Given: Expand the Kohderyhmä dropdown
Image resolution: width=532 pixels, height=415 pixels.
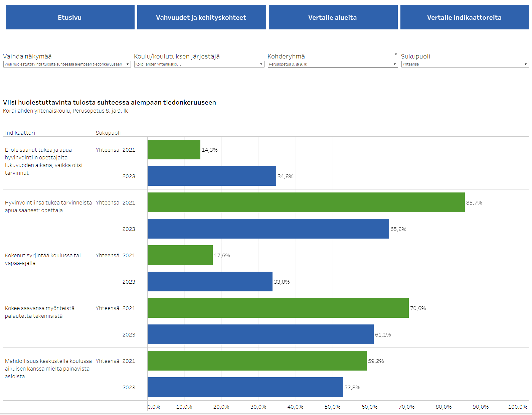Looking at the screenshot, I should 333,64.
